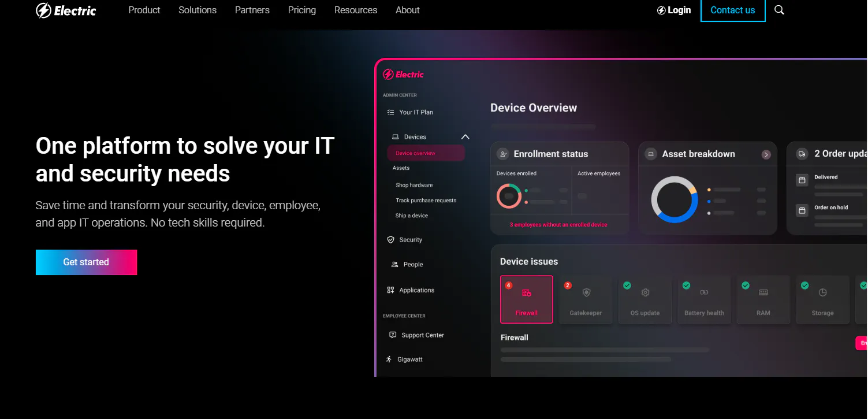Select Assets in sidebar
This screenshot has height=419, width=868.
401,168
